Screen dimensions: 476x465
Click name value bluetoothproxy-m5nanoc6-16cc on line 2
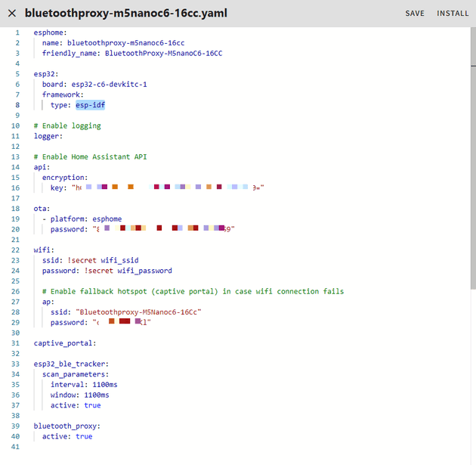tap(125, 43)
